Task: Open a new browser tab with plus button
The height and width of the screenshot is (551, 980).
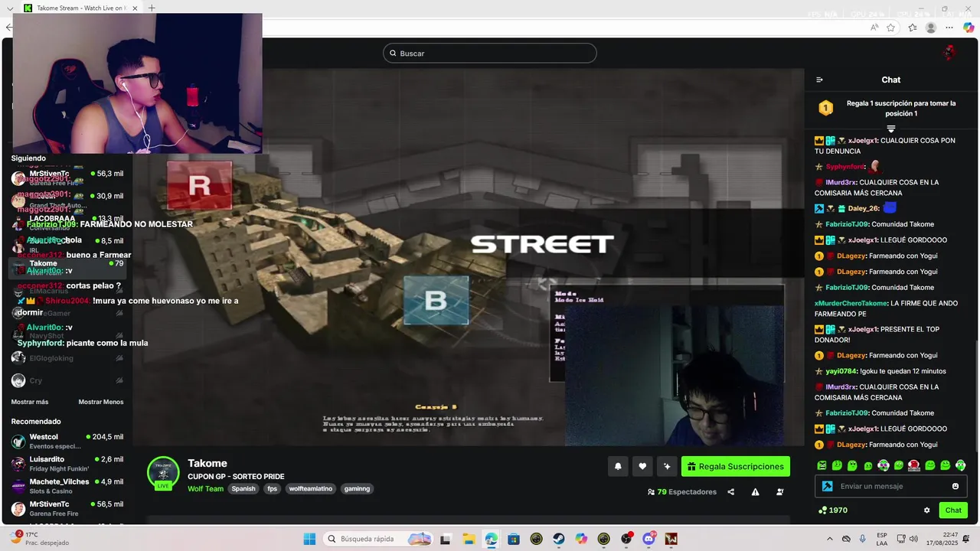Action: click(x=152, y=8)
